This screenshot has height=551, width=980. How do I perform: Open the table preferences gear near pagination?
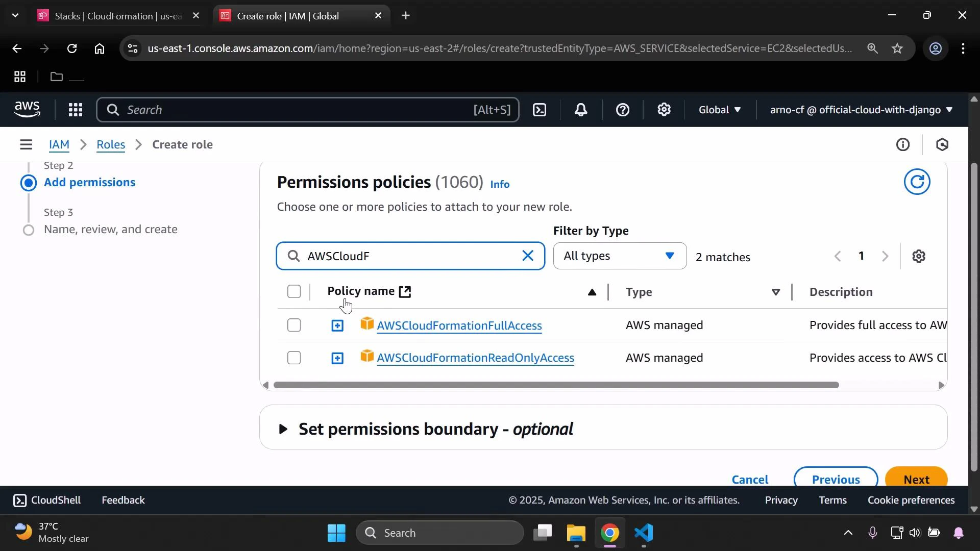[x=919, y=256]
